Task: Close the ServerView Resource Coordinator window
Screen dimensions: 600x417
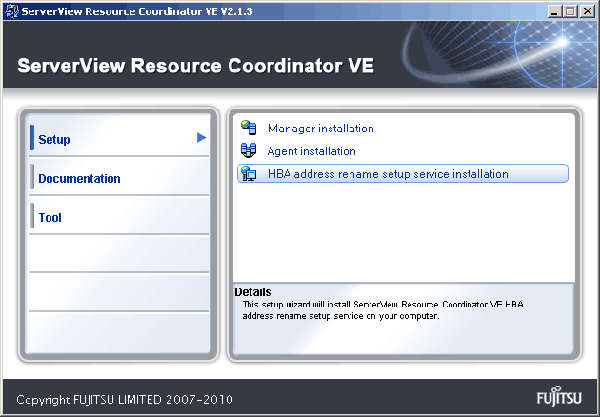Action: (587, 11)
